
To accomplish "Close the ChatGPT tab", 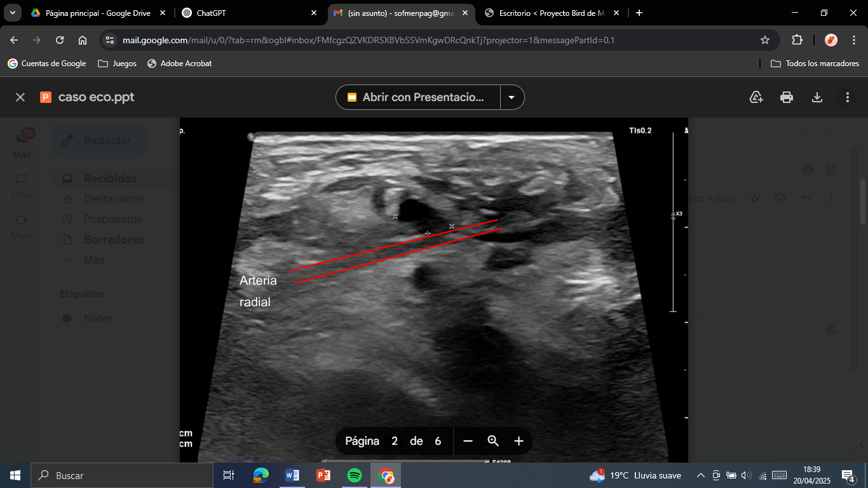I will click(313, 13).
